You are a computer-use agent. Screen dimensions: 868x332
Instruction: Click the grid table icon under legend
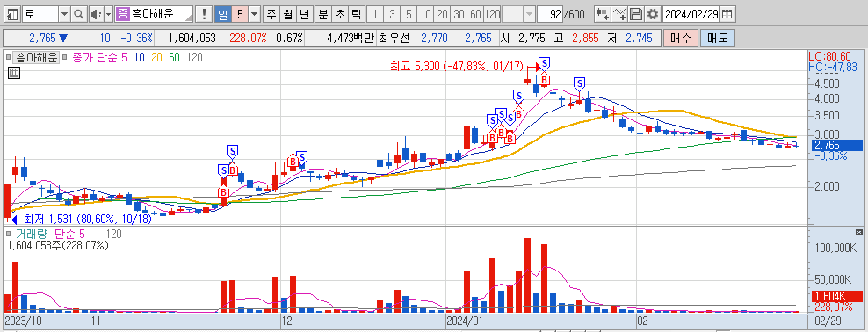[x=14, y=73]
